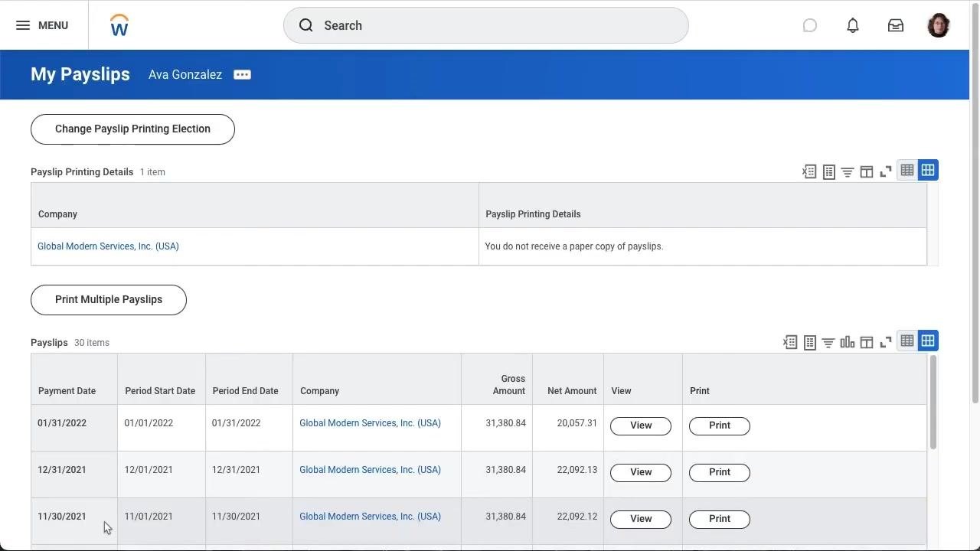Open the user profile avatar
The height and width of the screenshot is (551, 980).
939,25
